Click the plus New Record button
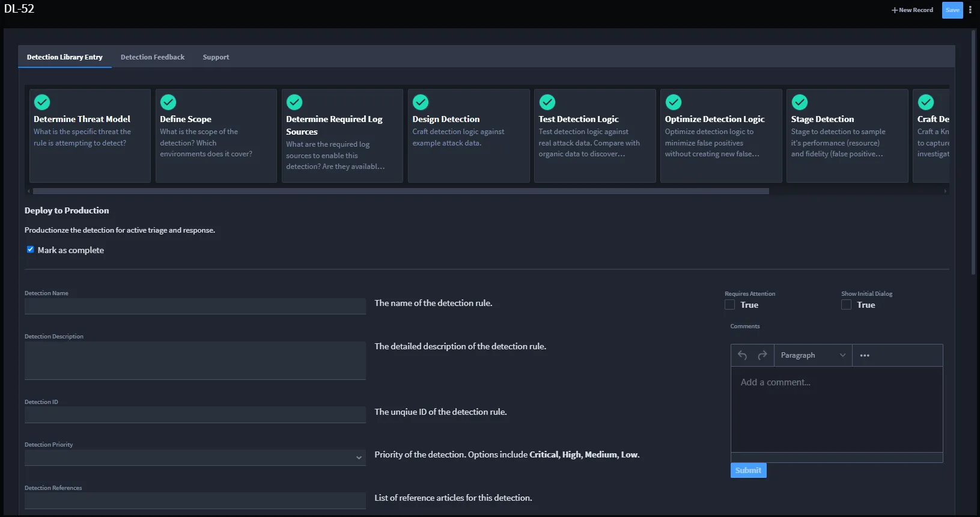 coord(912,10)
